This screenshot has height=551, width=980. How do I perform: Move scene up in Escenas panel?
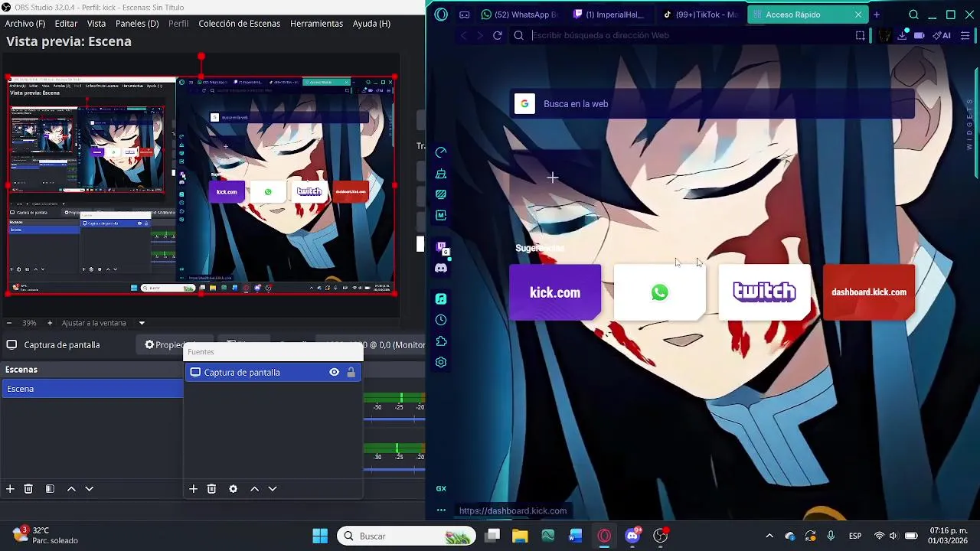[x=71, y=489]
